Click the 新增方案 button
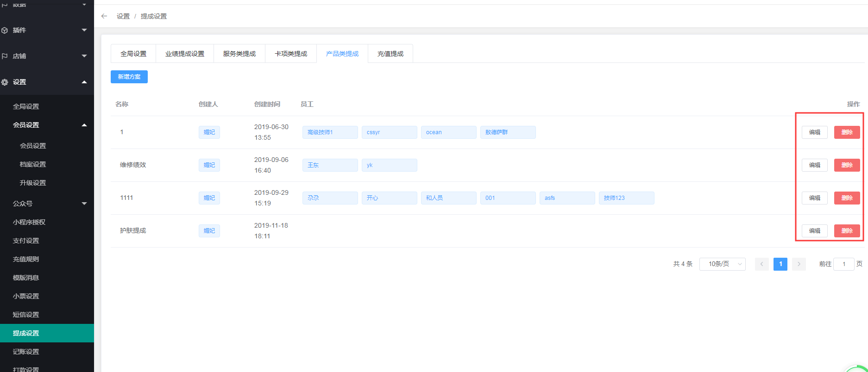The width and height of the screenshot is (868, 372). coord(129,77)
